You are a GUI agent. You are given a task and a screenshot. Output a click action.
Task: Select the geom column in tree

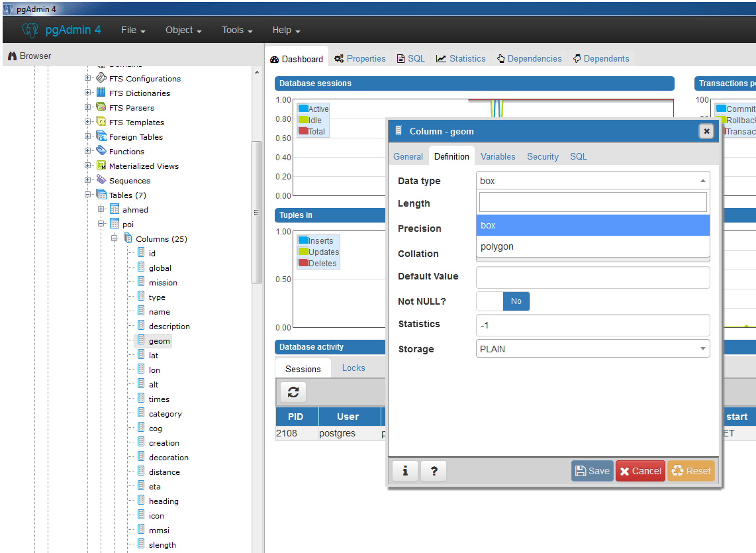159,340
